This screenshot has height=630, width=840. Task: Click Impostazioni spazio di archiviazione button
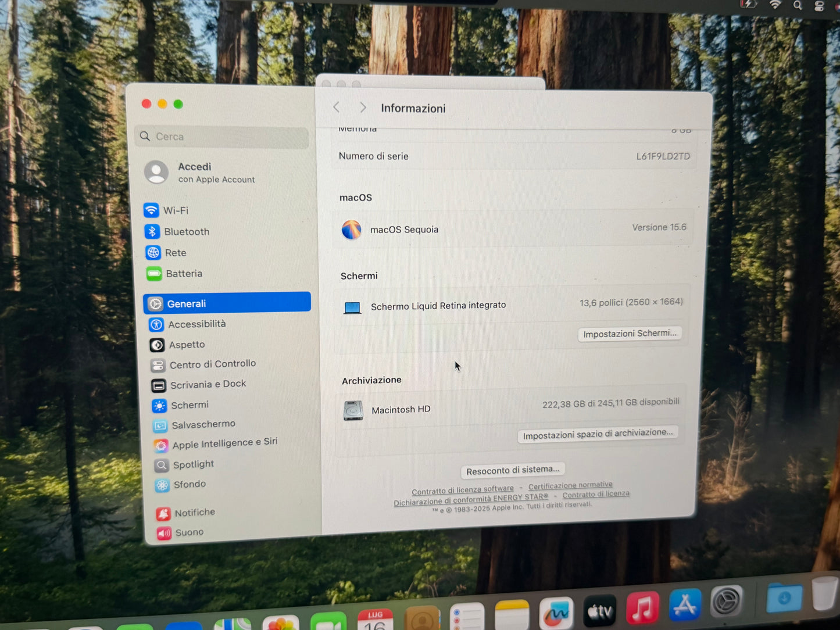click(598, 434)
